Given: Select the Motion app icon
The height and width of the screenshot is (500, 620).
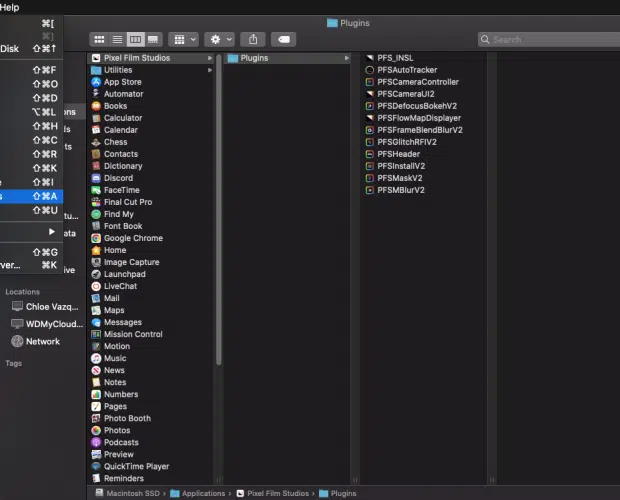Looking at the screenshot, I should click(96, 346).
